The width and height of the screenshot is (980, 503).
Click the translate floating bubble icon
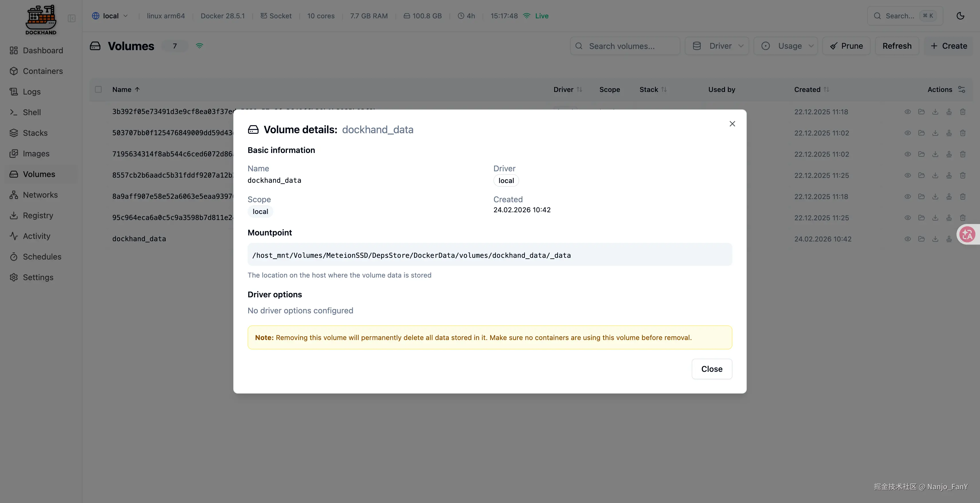pyautogui.click(x=967, y=234)
